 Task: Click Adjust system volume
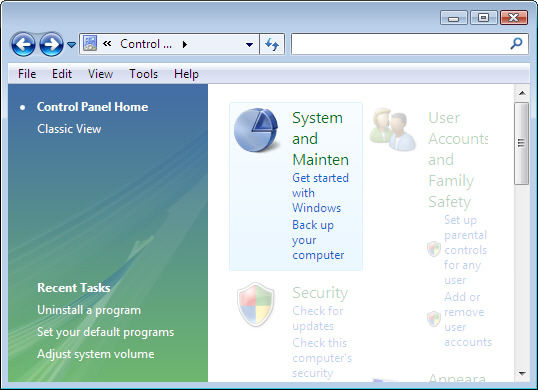tap(95, 354)
